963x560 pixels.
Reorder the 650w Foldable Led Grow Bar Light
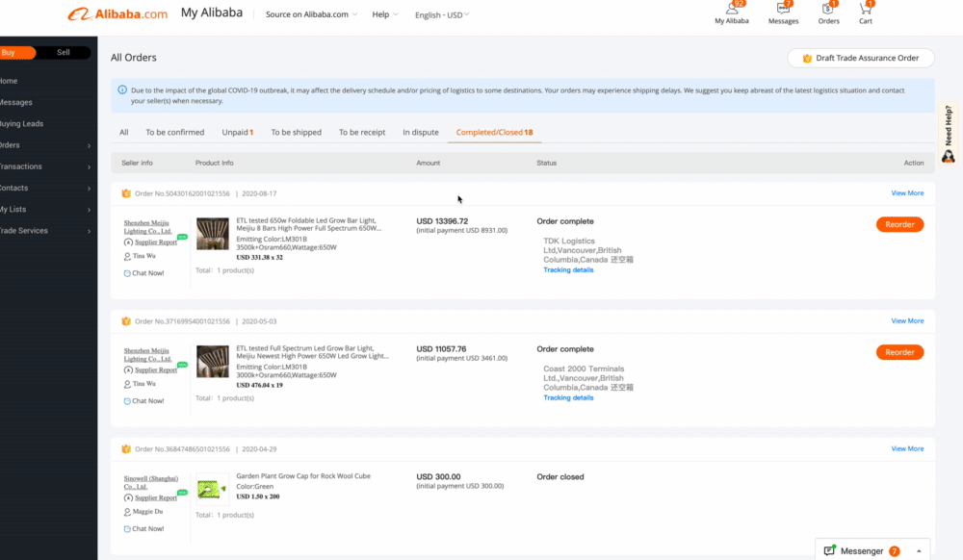tap(899, 224)
